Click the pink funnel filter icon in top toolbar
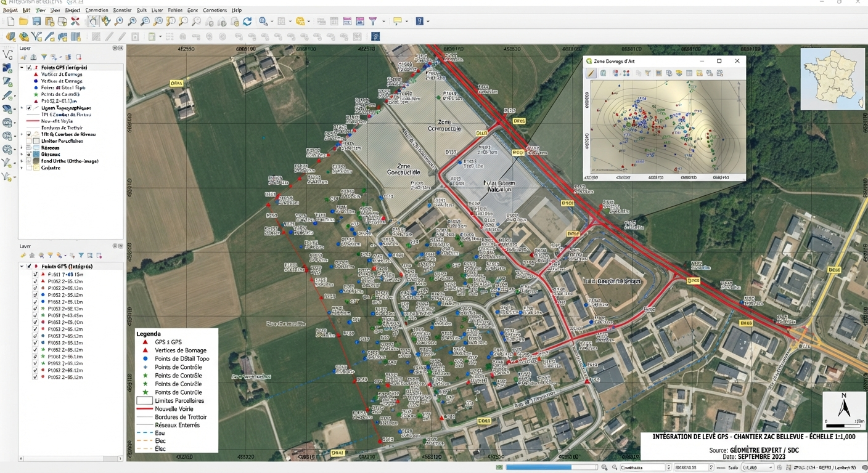Image resolution: width=868 pixels, height=473 pixels. pyautogui.click(x=373, y=22)
